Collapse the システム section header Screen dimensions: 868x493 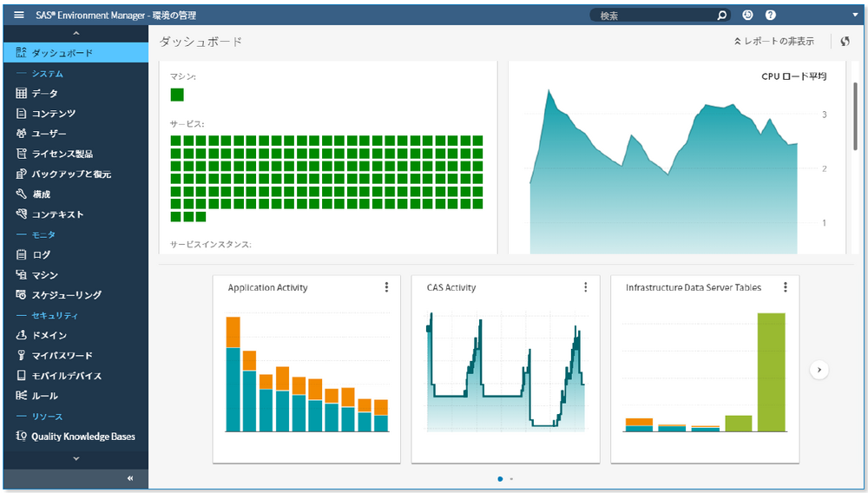pos(47,74)
